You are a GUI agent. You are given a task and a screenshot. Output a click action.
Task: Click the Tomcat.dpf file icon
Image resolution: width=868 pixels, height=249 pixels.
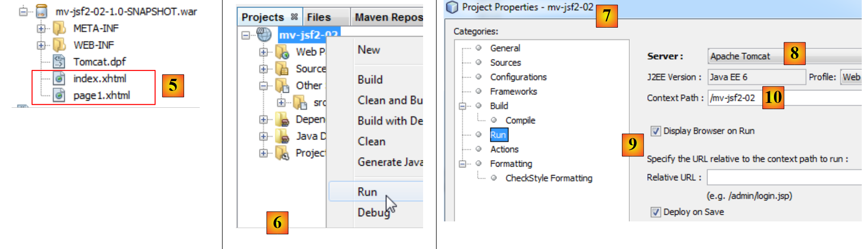59,61
